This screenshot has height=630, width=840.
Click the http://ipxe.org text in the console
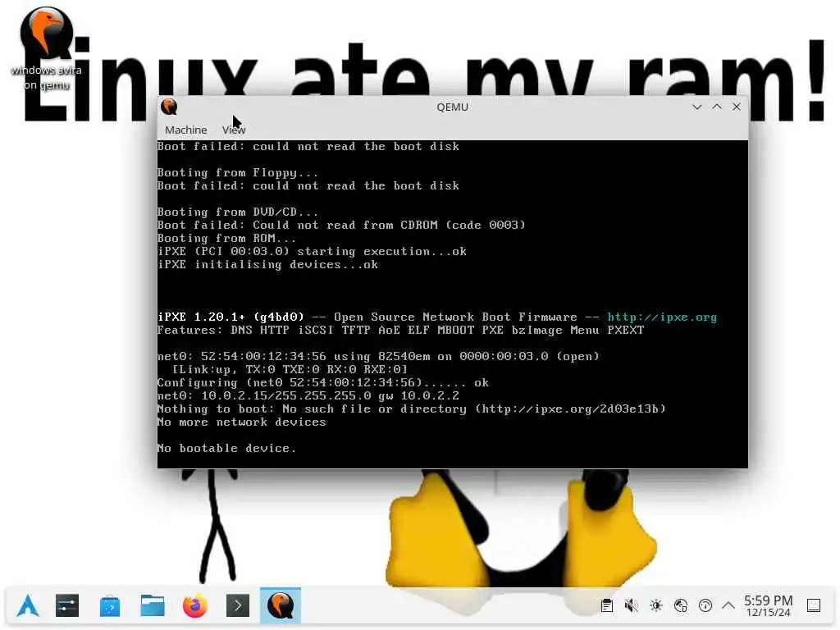[662, 317]
